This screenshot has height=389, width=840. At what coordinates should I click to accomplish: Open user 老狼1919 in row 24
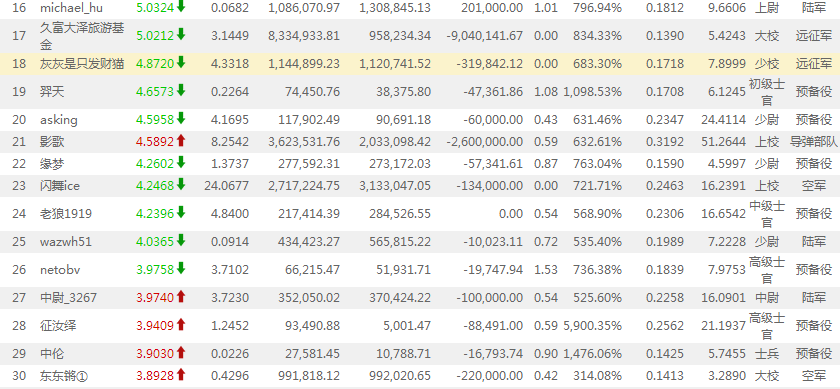(66, 214)
